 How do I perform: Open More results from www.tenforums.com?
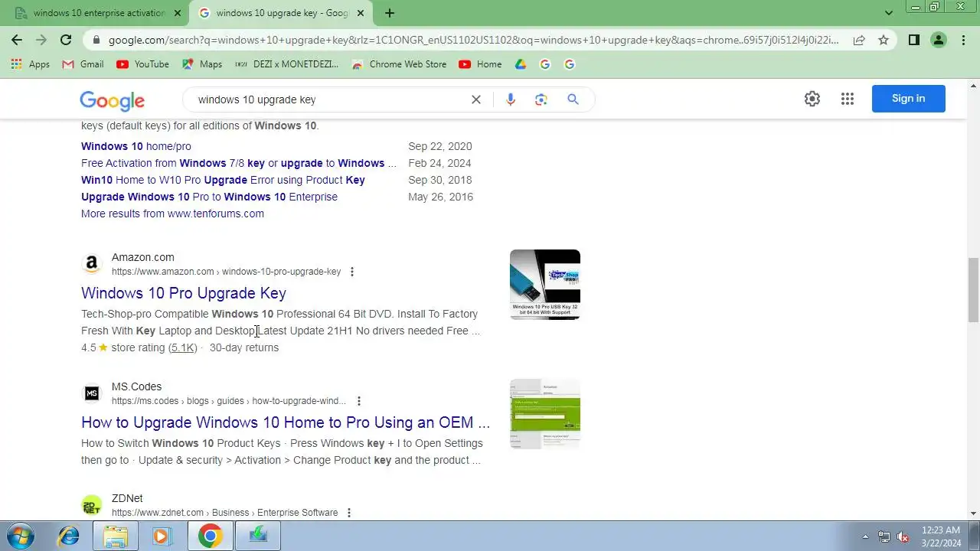click(x=172, y=214)
